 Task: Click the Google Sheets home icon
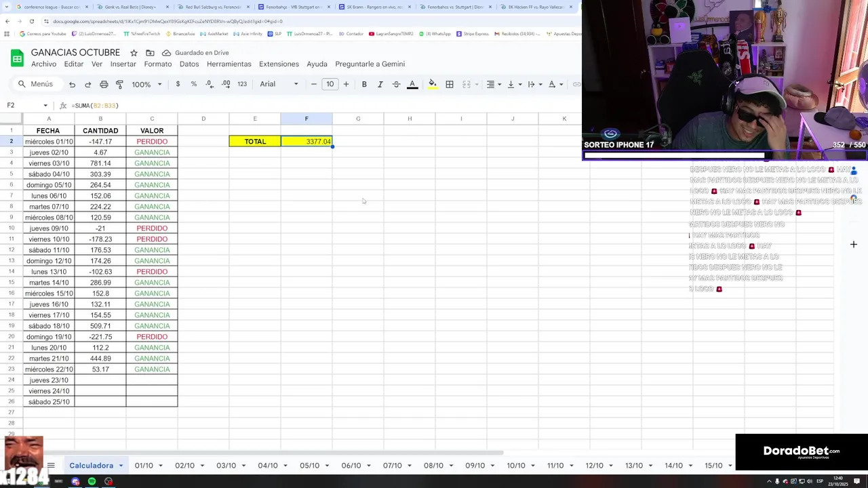[x=17, y=58]
